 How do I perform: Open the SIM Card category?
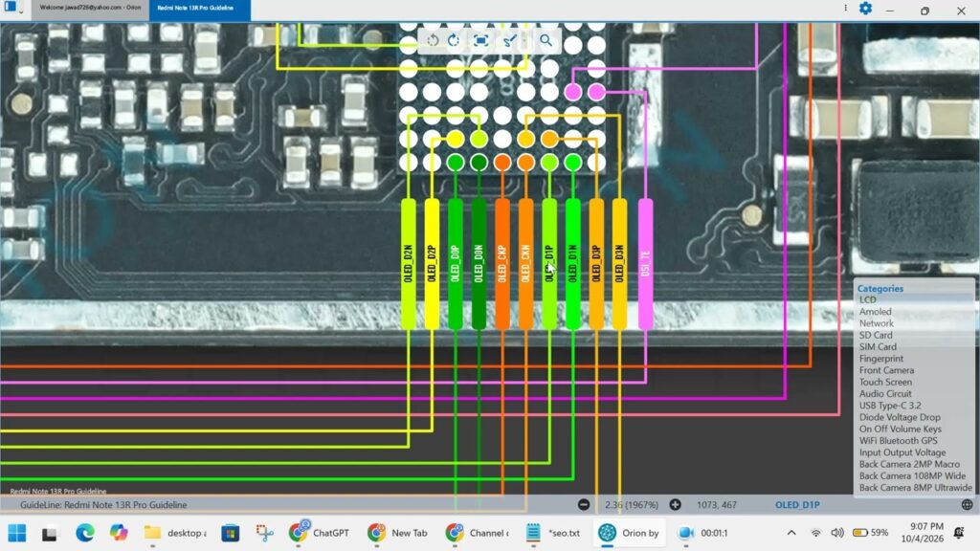coord(878,347)
